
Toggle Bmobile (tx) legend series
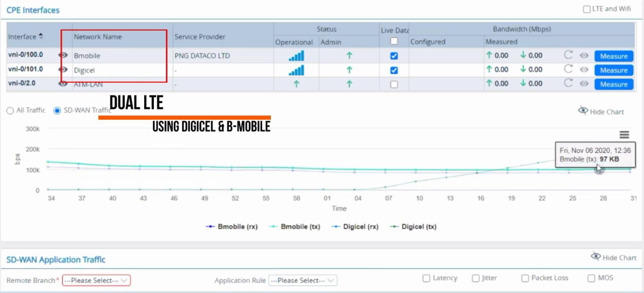[295, 226]
